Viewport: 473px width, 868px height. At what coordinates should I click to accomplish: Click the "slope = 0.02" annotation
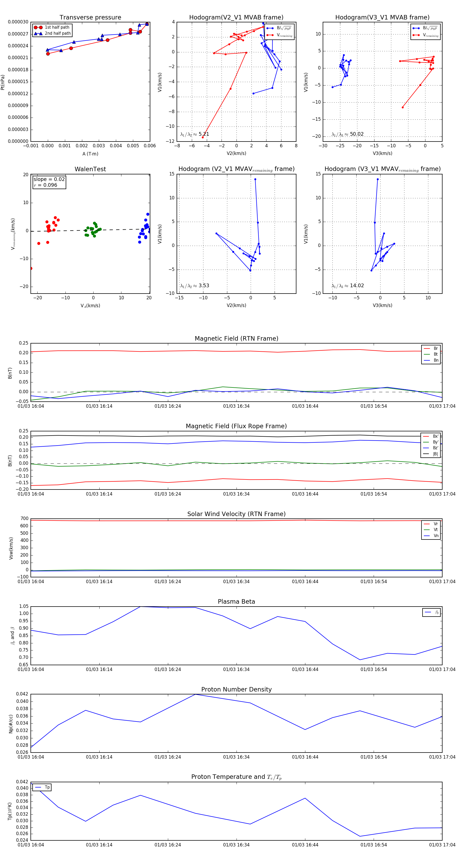coord(49,179)
